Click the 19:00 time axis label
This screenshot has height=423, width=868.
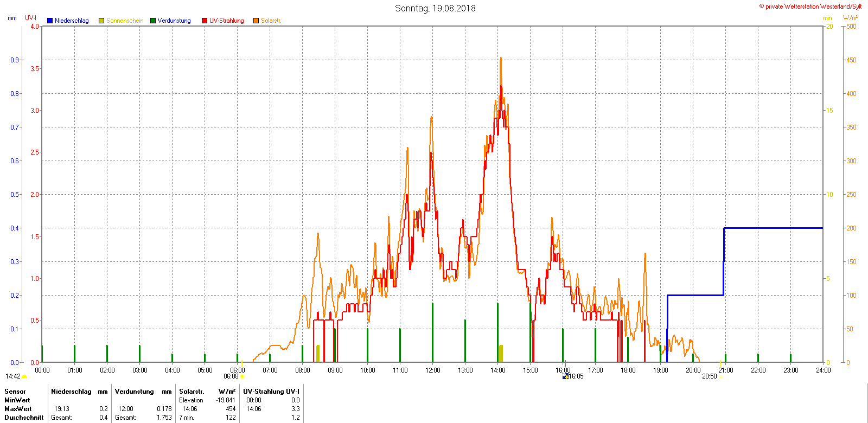(661, 370)
